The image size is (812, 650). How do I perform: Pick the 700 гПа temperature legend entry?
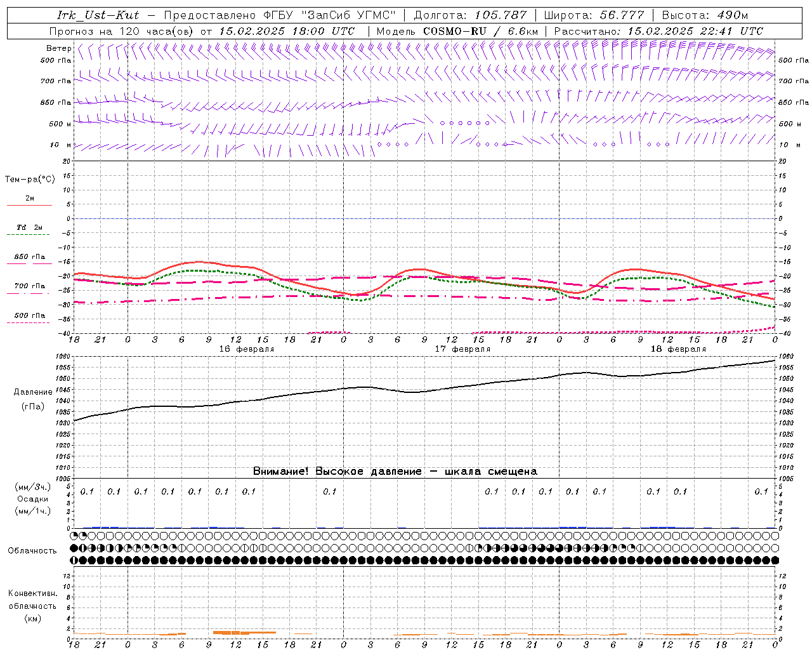[30, 286]
